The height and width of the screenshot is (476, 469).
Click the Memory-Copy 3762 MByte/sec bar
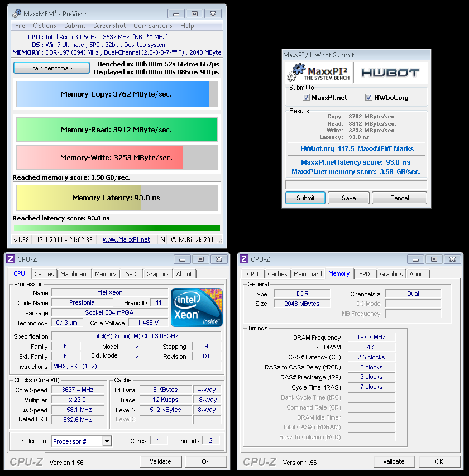(x=117, y=94)
